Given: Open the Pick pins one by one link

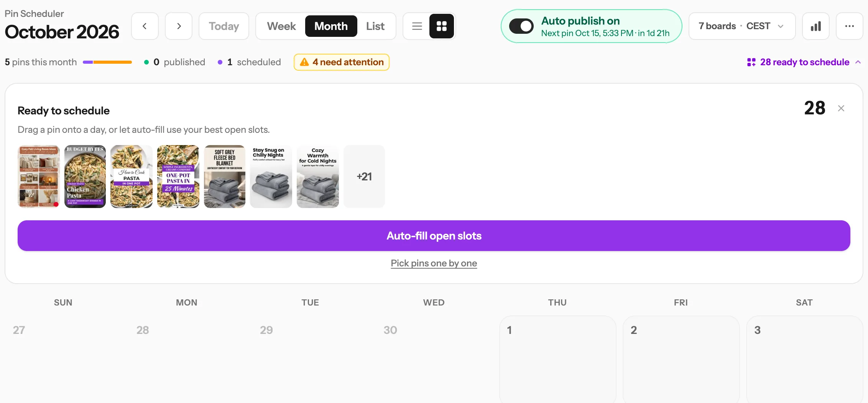Looking at the screenshot, I should (434, 263).
